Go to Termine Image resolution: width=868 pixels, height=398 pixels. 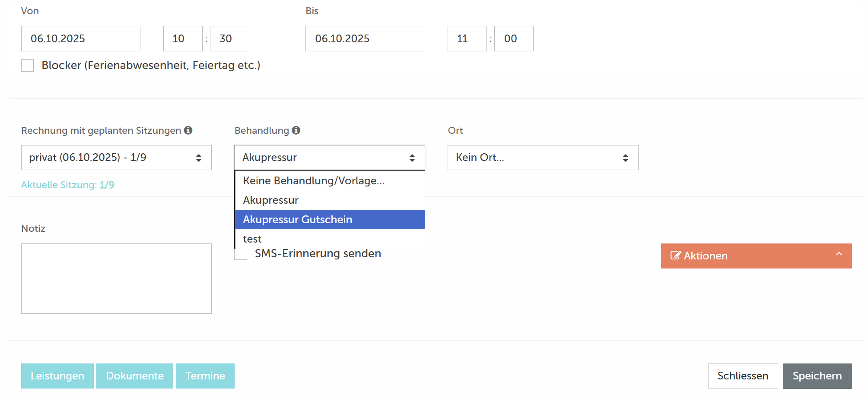tap(205, 376)
